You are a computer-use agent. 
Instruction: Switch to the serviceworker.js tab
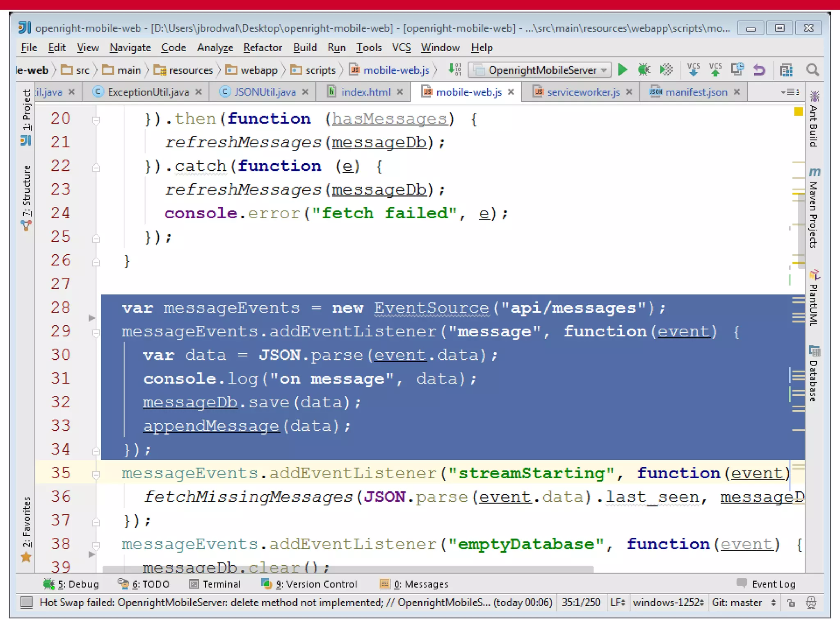click(x=583, y=92)
